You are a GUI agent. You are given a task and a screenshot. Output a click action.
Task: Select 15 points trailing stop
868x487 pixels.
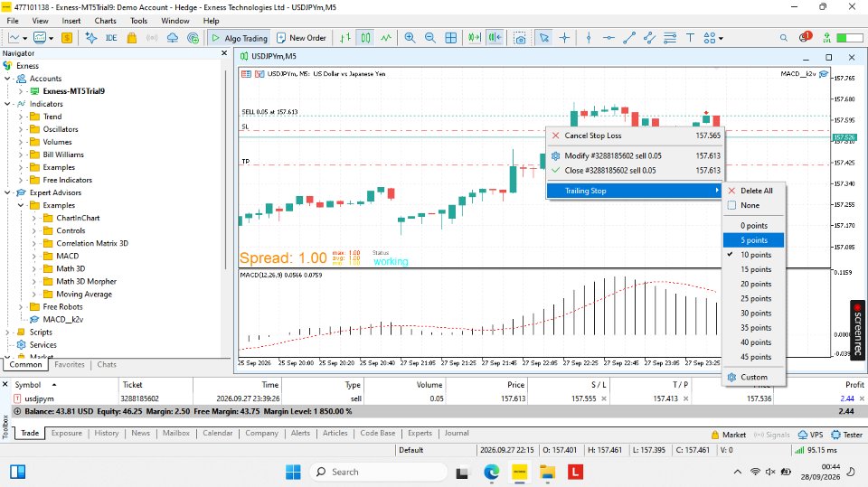pyautogui.click(x=753, y=269)
